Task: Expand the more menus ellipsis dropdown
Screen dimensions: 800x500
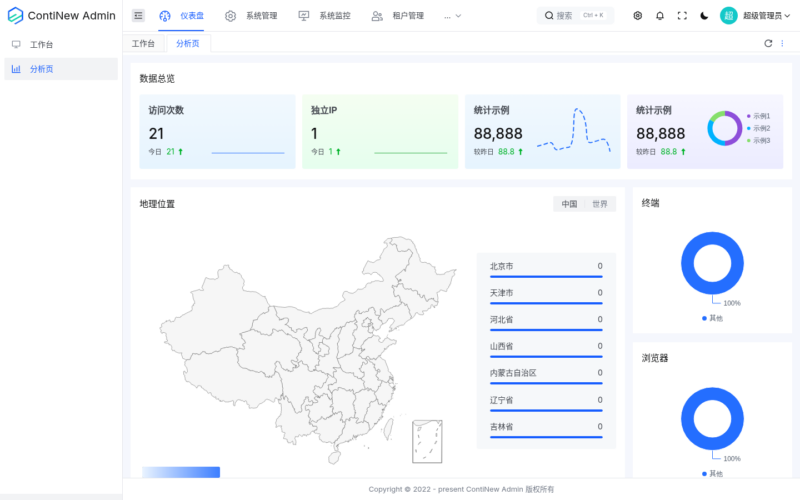Action: click(453, 16)
